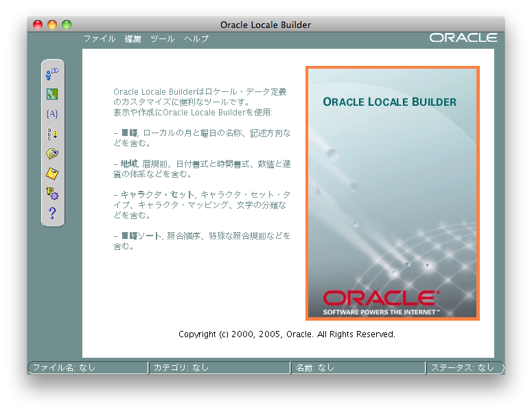Viewport: 532px width, 412px height.
Task: Click the question mark help icon
Action: click(52, 213)
